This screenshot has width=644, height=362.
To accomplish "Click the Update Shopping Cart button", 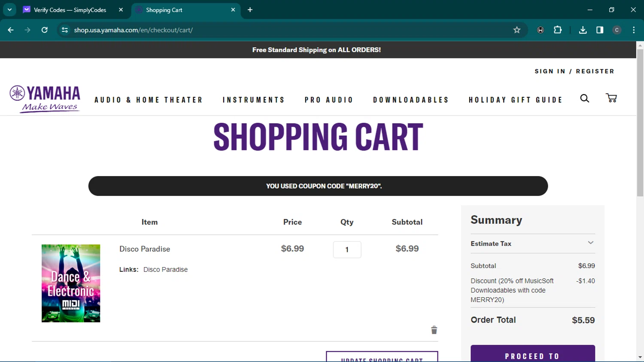I will coord(382,357).
